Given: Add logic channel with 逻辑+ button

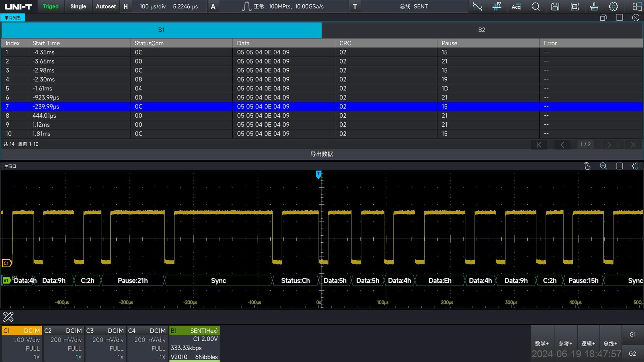Looking at the screenshot, I should tap(588, 344).
